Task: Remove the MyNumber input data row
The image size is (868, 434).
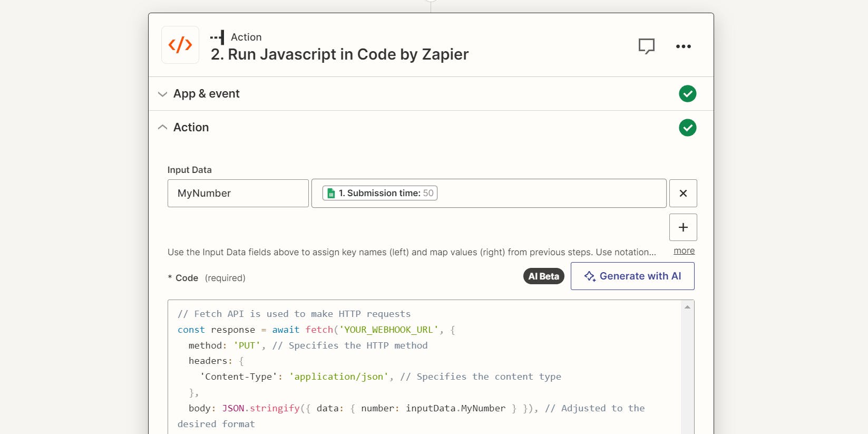Action: point(683,194)
